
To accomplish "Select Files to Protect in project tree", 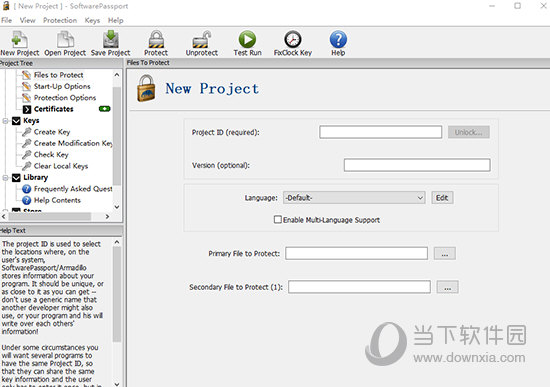I will [58, 75].
